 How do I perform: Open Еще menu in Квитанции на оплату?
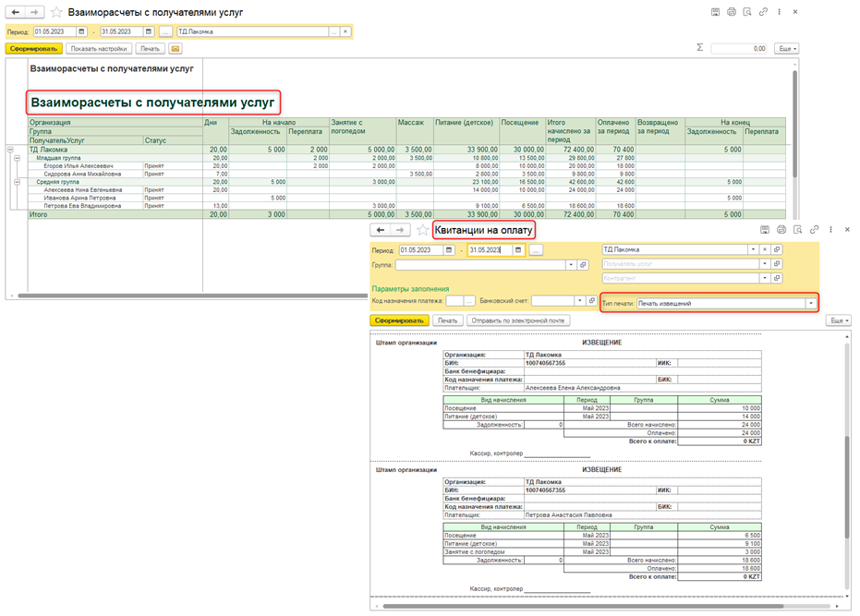click(839, 320)
